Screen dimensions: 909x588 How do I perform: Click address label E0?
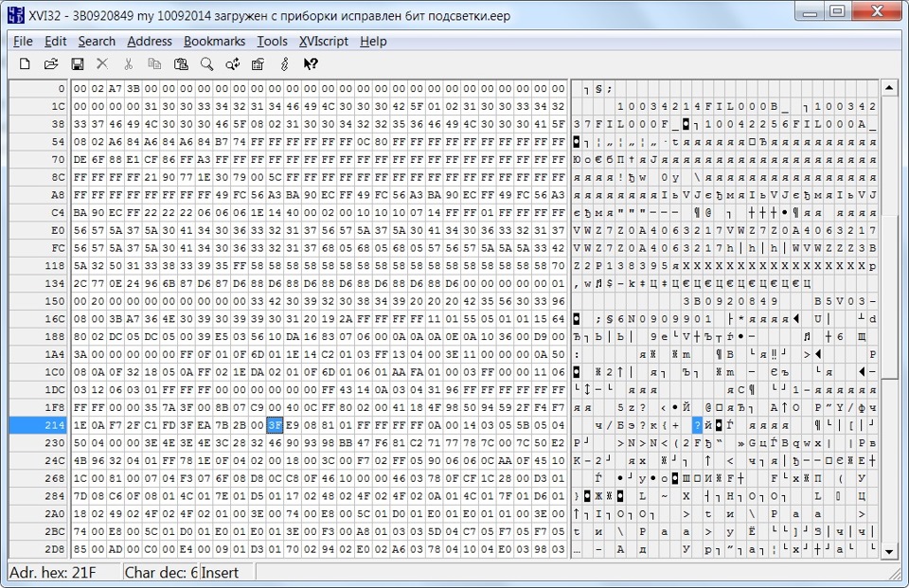38,230
